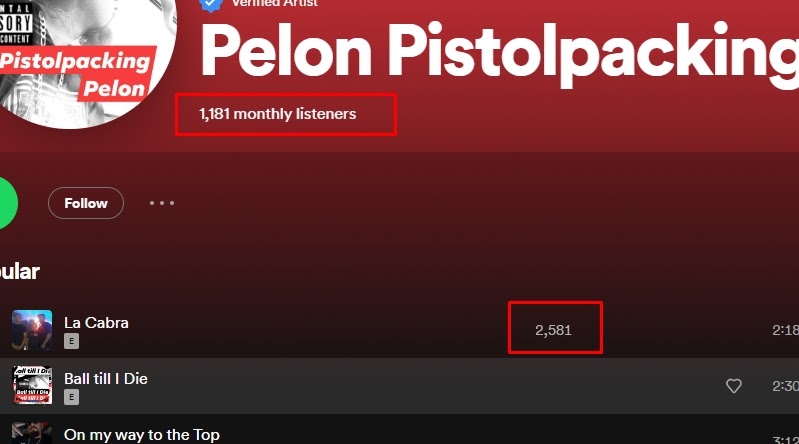Click the explicit E badge under La Cabra
Image resolution: width=799 pixels, height=444 pixels.
coord(71,341)
